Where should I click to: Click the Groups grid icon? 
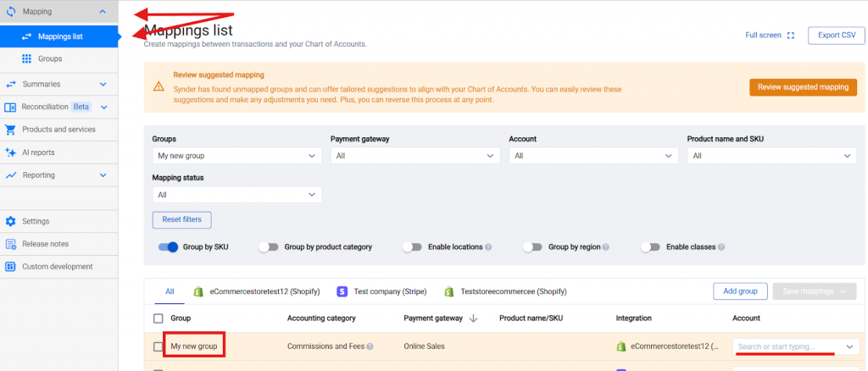26,58
